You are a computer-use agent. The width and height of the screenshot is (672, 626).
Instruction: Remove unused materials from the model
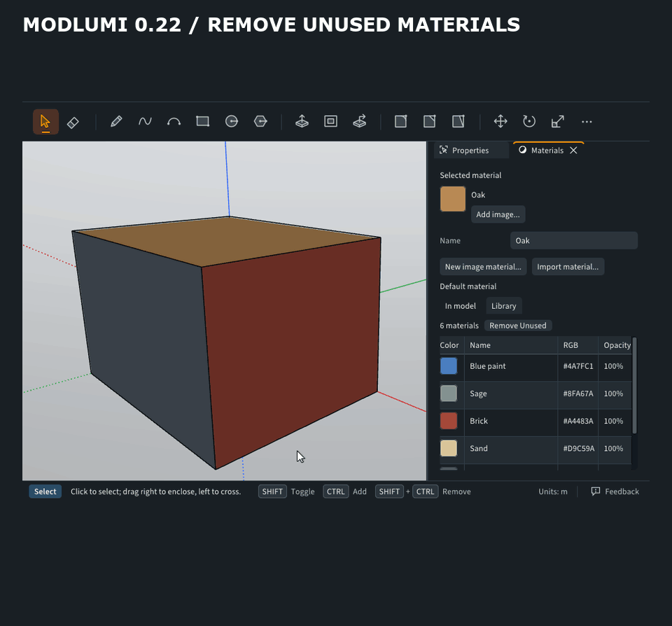pos(518,326)
